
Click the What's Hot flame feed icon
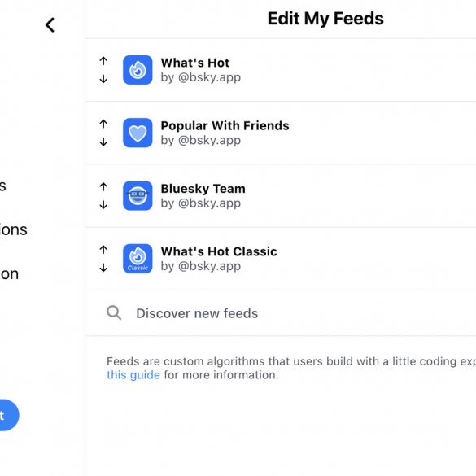tap(138, 70)
